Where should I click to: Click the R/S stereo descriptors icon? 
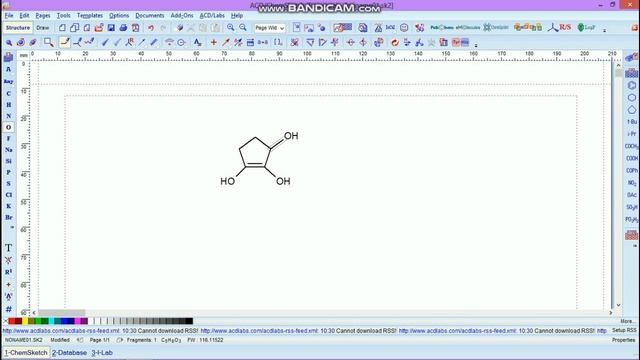click(560, 28)
